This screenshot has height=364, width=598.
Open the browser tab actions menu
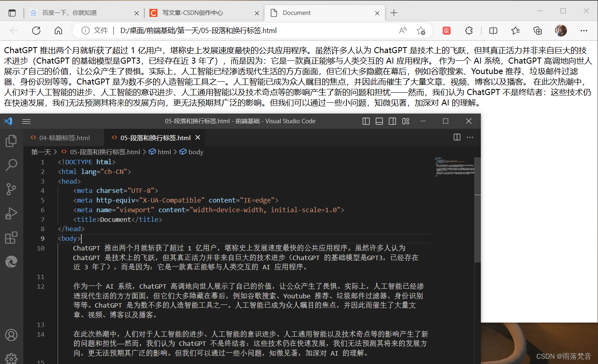(12, 13)
